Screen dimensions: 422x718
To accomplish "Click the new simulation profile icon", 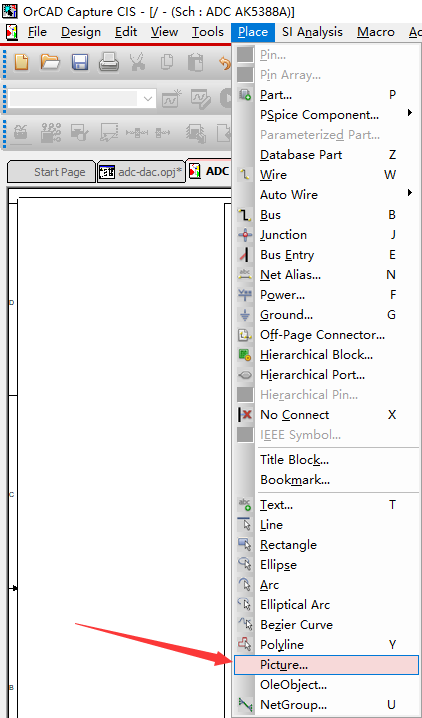I will point(172,98).
